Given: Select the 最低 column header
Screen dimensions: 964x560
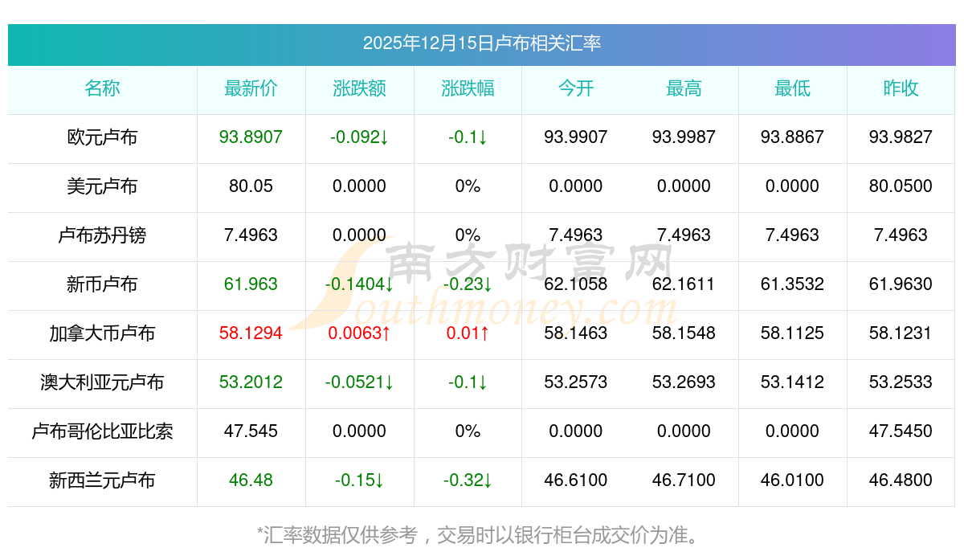Looking at the screenshot, I should point(792,89).
